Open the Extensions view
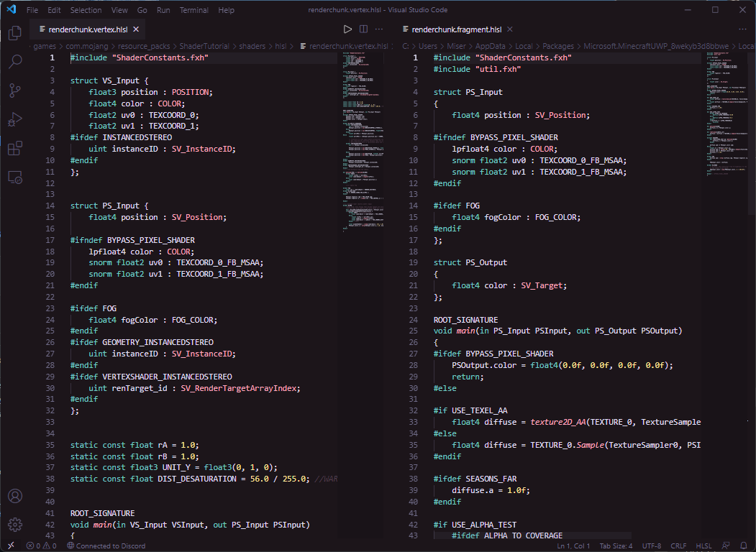This screenshot has width=756, height=552. point(15,148)
